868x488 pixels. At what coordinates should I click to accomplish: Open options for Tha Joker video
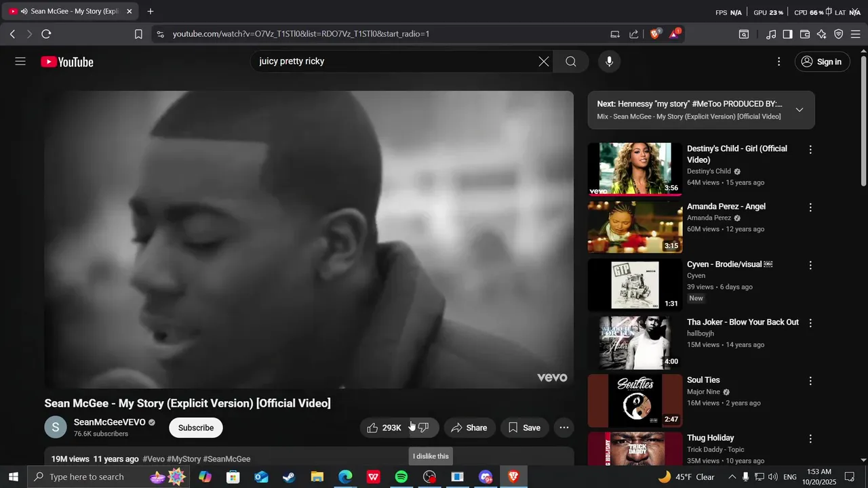click(x=810, y=323)
